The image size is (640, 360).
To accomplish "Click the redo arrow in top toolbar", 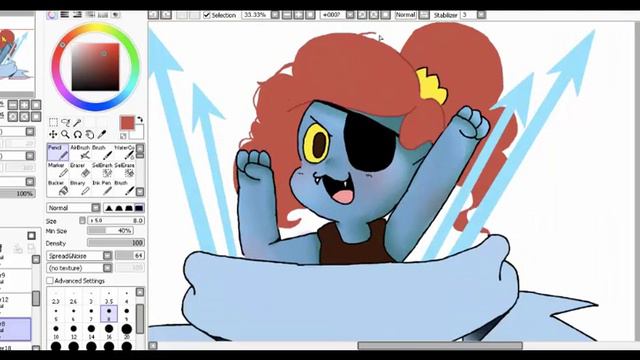I will point(166,15).
